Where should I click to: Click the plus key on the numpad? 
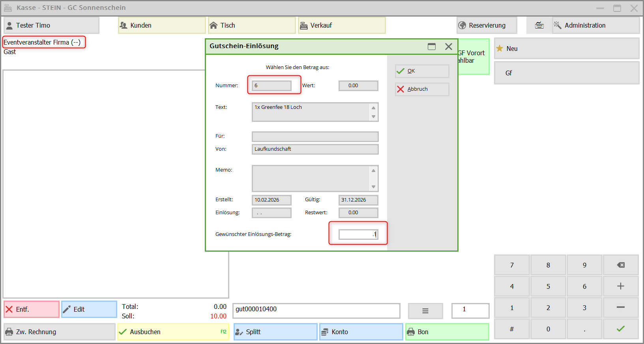tap(620, 286)
